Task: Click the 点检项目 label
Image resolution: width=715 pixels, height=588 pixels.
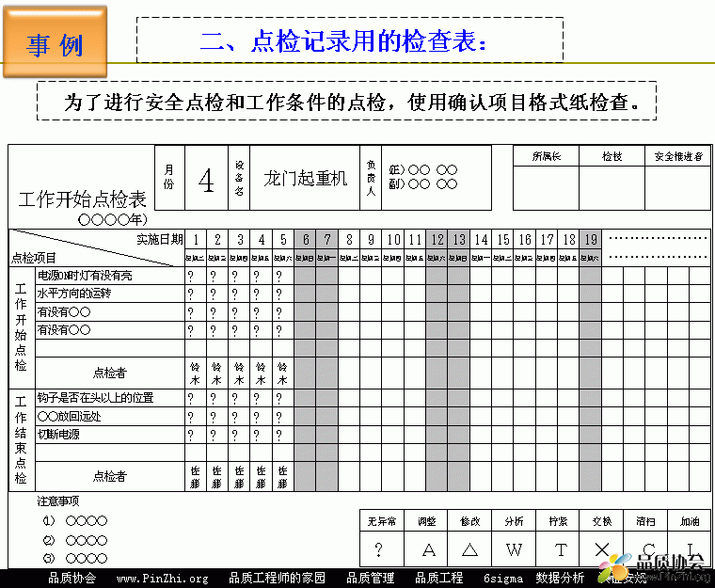Action: pyautogui.click(x=33, y=258)
